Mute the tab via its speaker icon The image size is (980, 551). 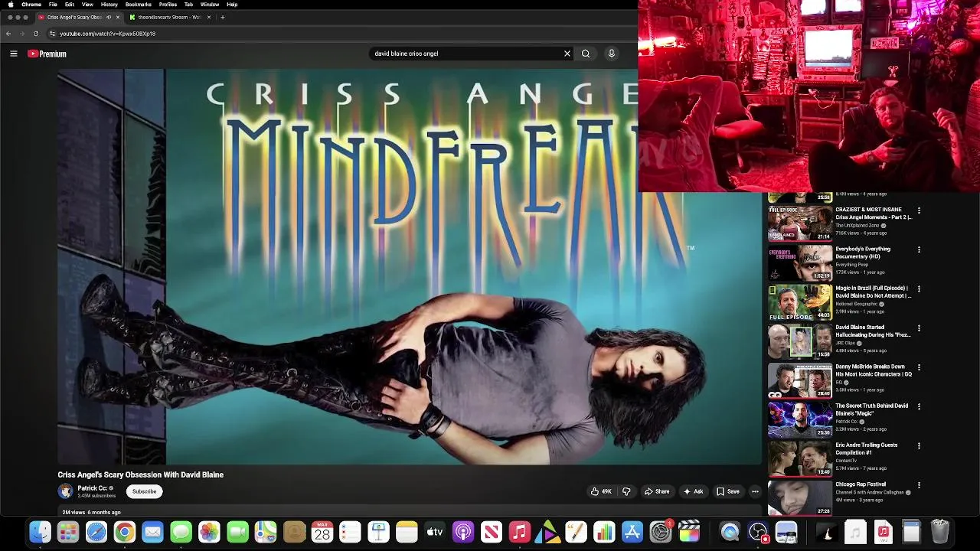[x=108, y=17]
